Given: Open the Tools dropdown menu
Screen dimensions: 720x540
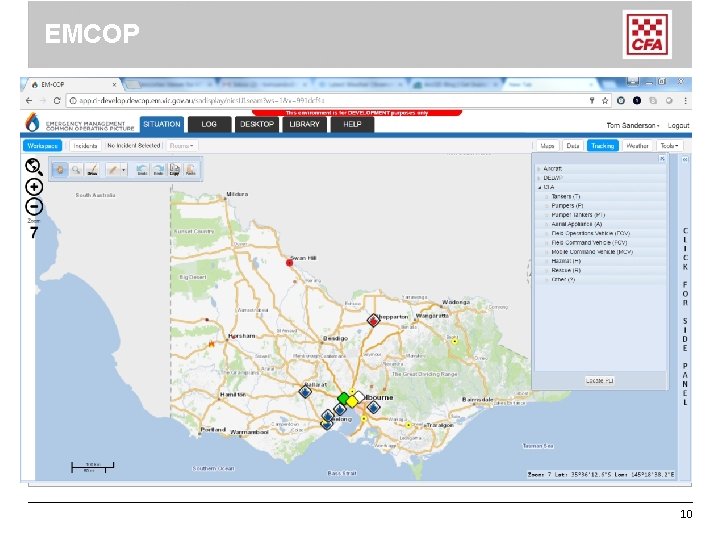Looking at the screenshot, I should coord(669,146).
